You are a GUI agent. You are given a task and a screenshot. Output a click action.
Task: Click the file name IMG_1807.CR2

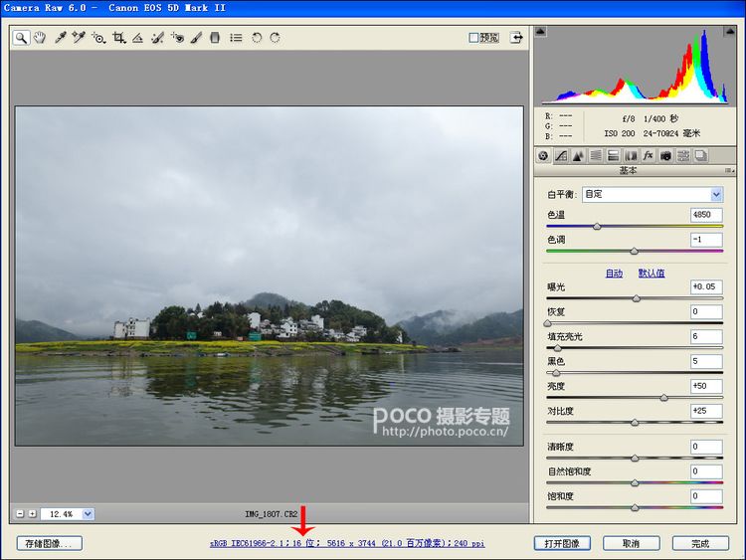click(x=272, y=514)
